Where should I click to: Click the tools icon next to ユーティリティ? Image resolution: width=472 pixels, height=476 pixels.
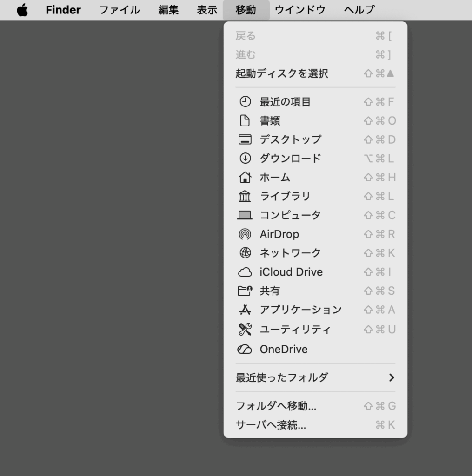(245, 330)
